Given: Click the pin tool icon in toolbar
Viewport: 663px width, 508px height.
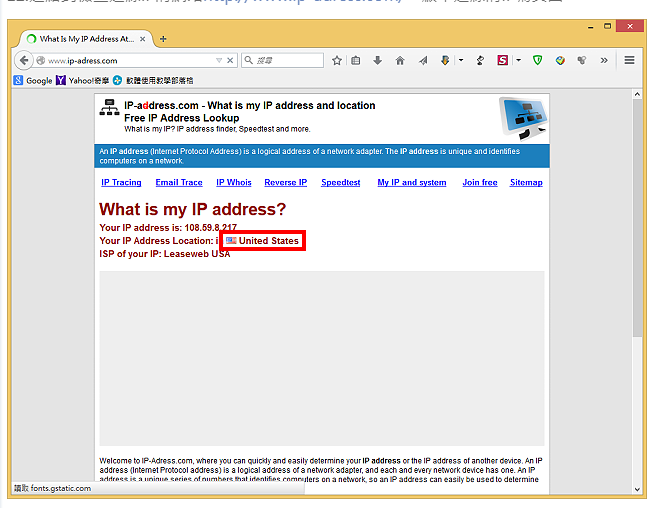Looking at the screenshot, I should click(480, 60).
